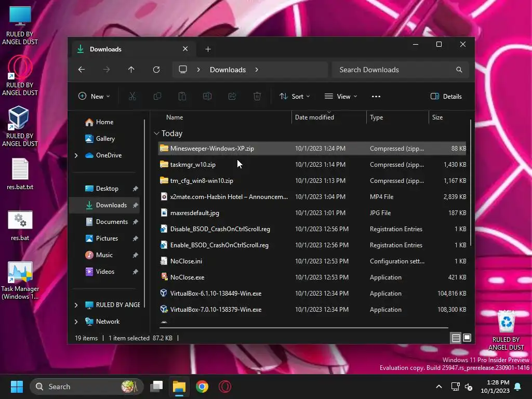Select the Recycle Bin desktop icon

pyautogui.click(x=506, y=330)
